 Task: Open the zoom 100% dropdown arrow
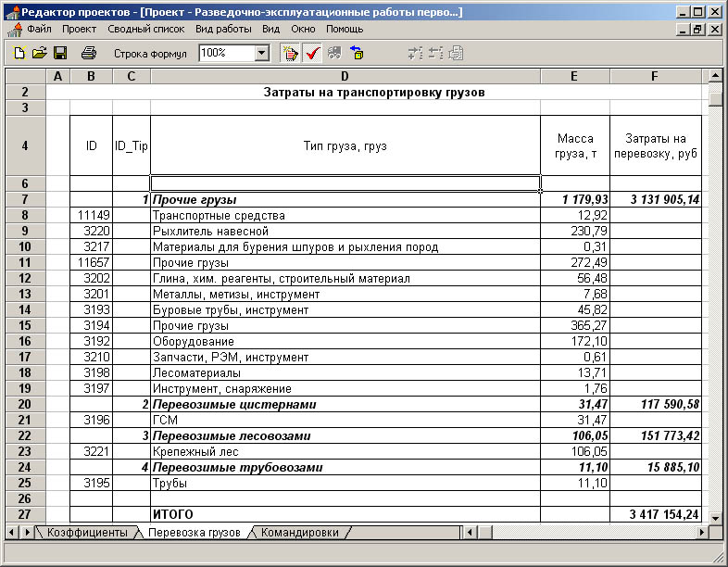262,53
